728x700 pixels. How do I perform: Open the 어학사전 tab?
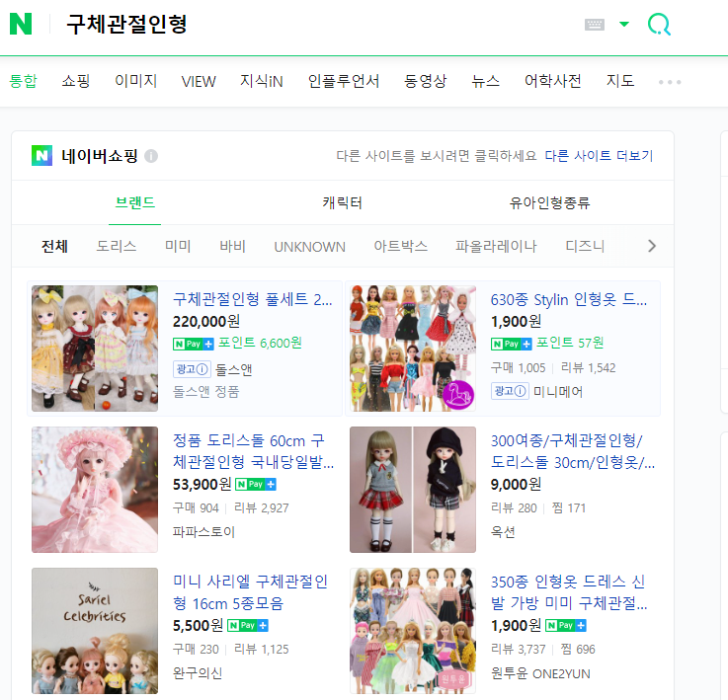click(x=552, y=81)
